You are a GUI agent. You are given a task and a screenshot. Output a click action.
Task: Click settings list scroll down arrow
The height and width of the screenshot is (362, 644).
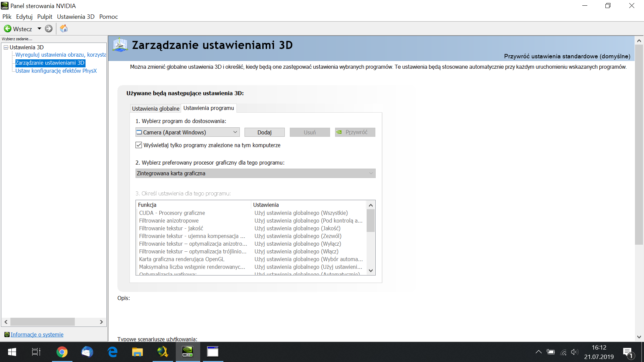(371, 271)
